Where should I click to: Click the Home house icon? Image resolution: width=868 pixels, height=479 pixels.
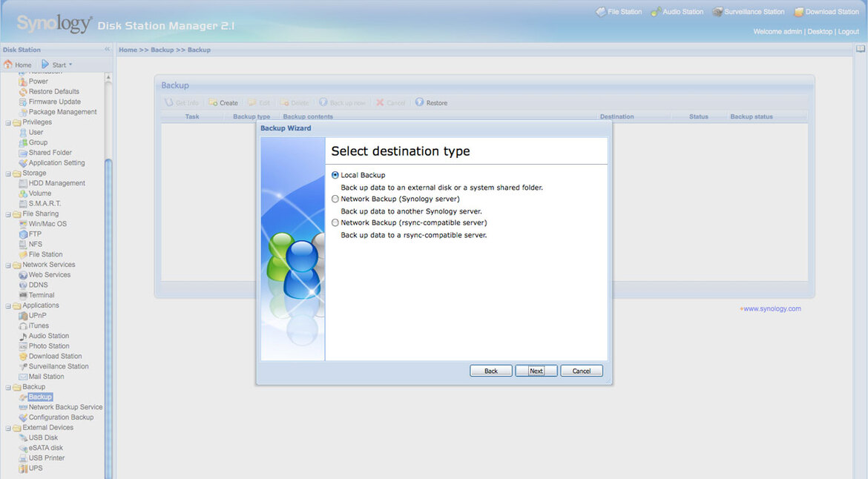pos(7,65)
